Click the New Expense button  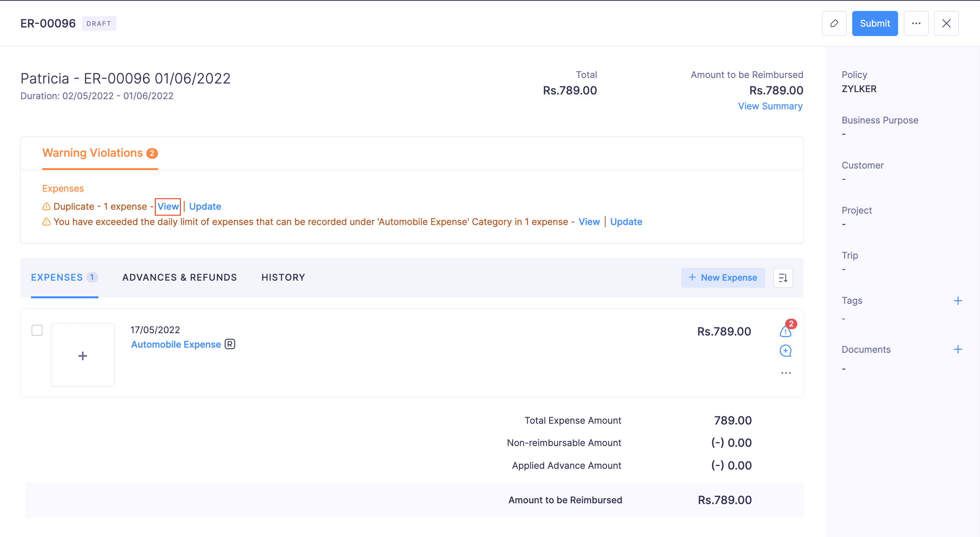pyautogui.click(x=723, y=277)
